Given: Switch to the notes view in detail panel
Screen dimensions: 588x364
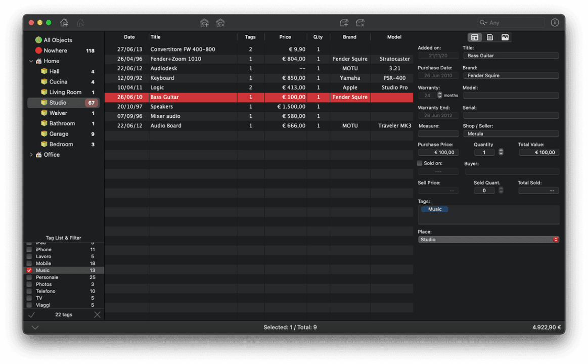Looking at the screenshot, I should pos(490,37).
